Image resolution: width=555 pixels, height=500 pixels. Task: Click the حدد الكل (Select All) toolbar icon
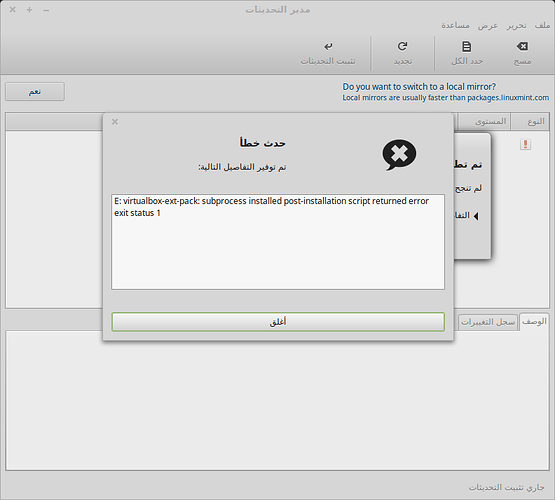[467, 46]
